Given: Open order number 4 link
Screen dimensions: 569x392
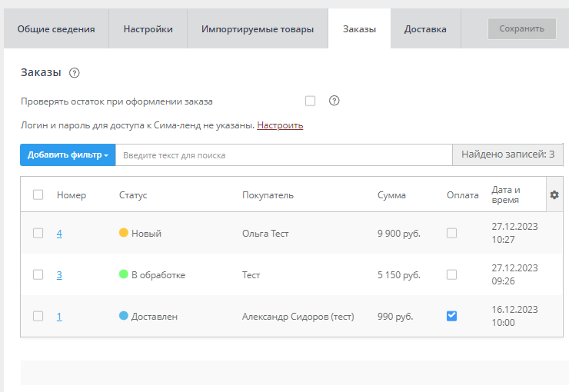Looking at the screenshot, I should [59, 234].
